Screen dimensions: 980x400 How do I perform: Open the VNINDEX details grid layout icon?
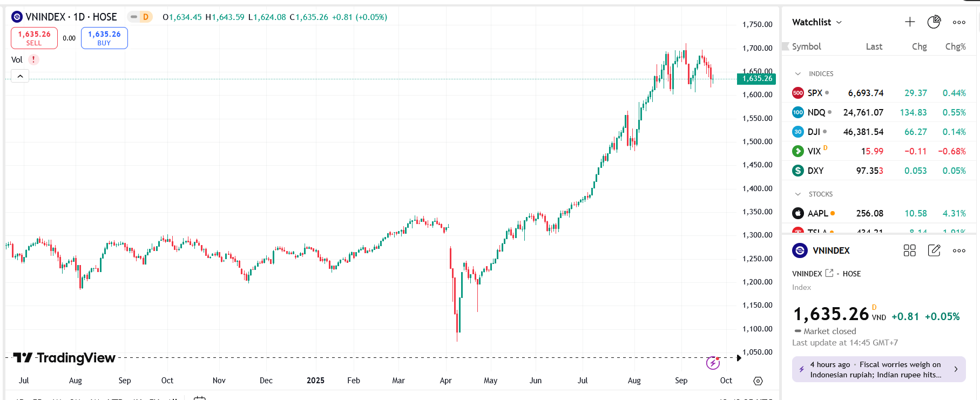coord(910,250)
